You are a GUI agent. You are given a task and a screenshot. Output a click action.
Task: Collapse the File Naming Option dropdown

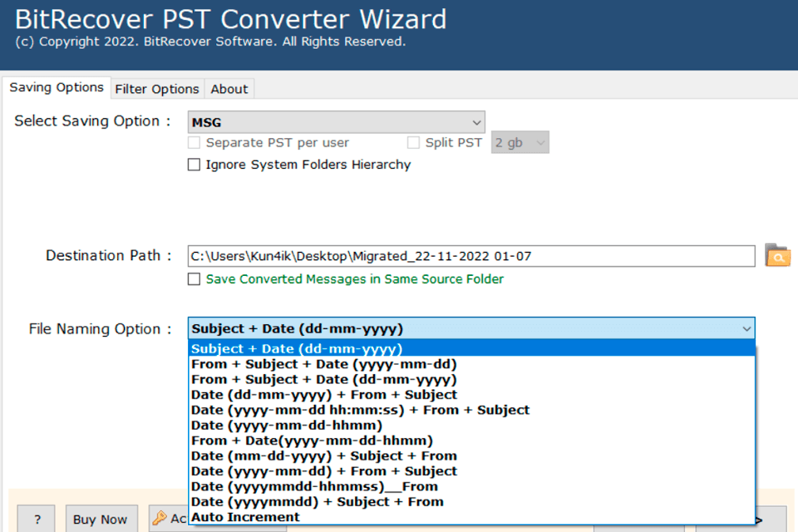tap(471, 329)
